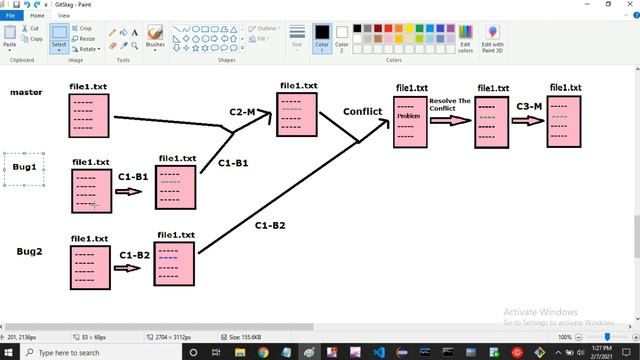Activate Color 1 swatch button

[x=322, y=39]
